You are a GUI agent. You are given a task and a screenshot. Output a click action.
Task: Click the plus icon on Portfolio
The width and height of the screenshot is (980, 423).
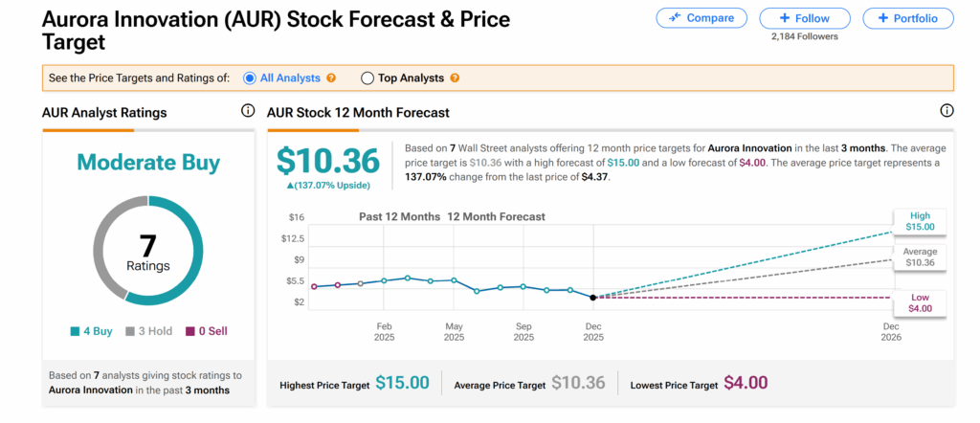click(887, 18)
